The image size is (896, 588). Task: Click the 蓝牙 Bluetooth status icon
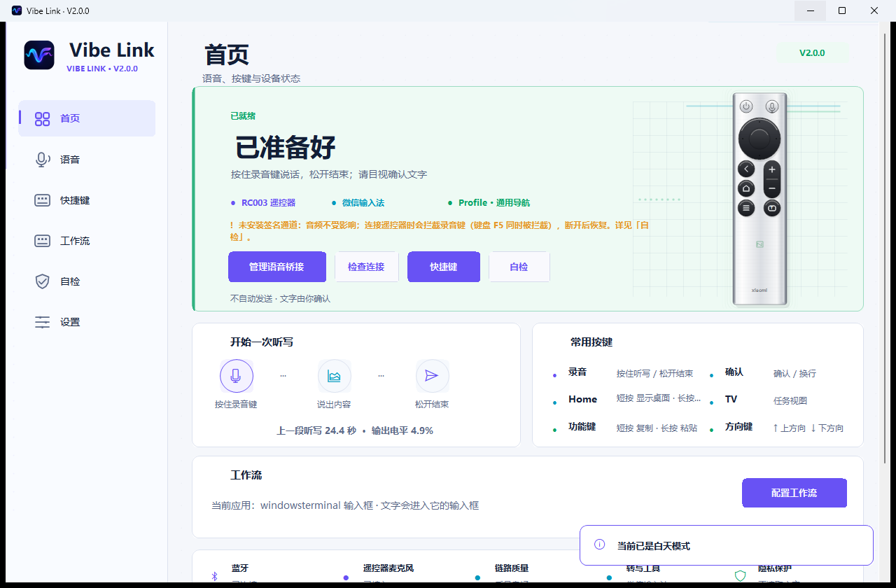(x=215, y=576)
